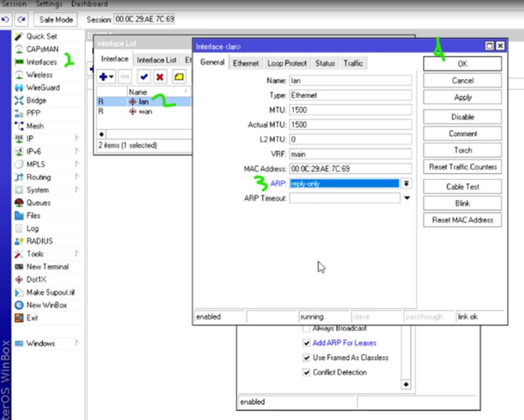Open the Wireless menu icon
This screenshot has width=524, height=420.
click(19, 75)
